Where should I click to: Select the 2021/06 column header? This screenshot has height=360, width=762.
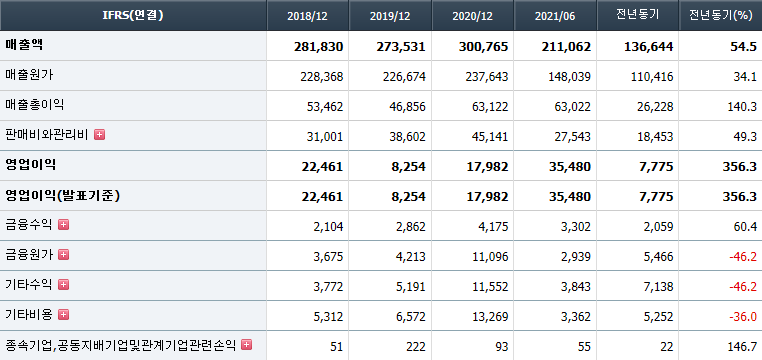(555, 16)
